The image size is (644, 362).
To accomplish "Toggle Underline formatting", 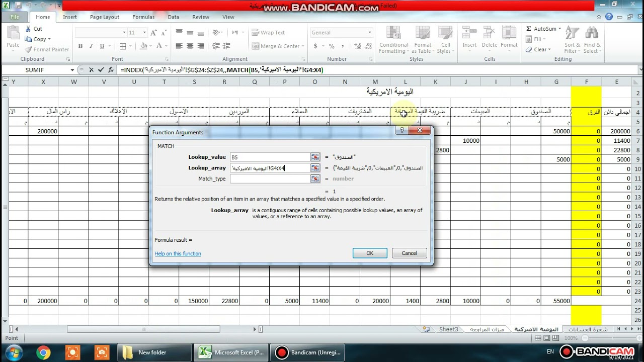I will (102, 46).
